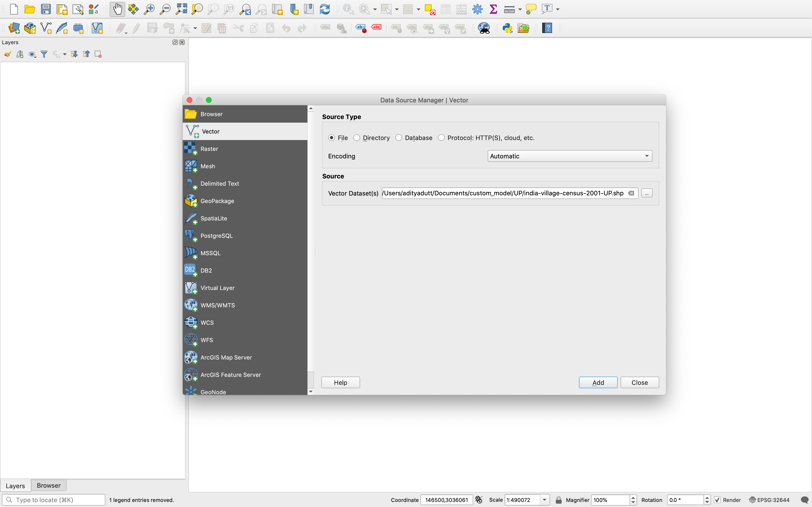The height and width of the screenshot is (507, 812).
Task: Click the browse (...) dataset button
Action: [x=647, y=193]
